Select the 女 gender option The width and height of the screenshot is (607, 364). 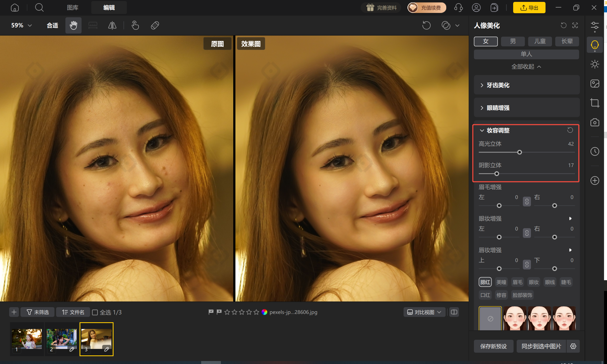click(x=486, y=41)
